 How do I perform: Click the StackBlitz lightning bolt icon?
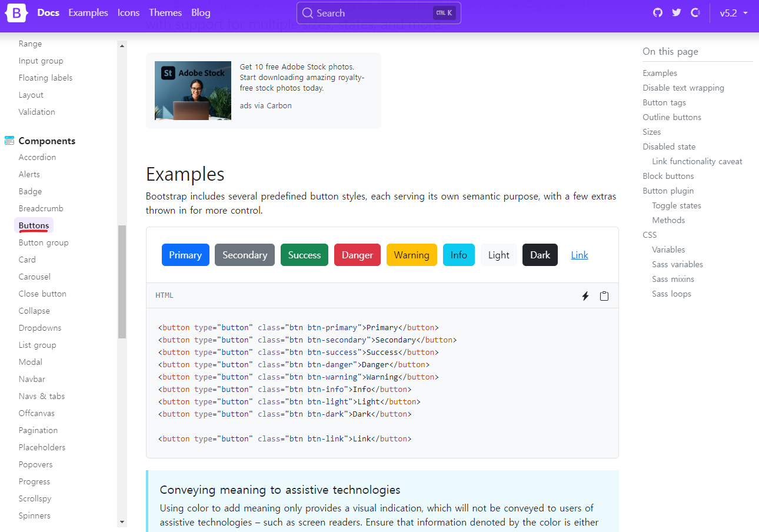585,296
